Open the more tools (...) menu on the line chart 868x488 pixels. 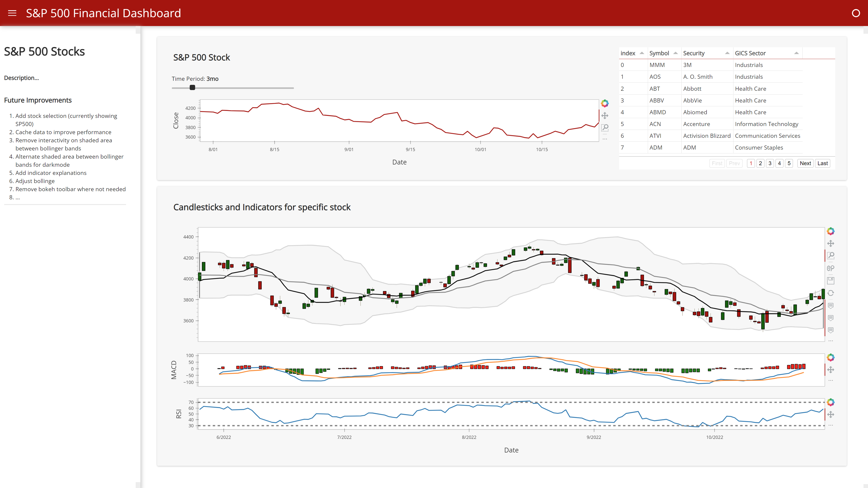tap(605, 139)
